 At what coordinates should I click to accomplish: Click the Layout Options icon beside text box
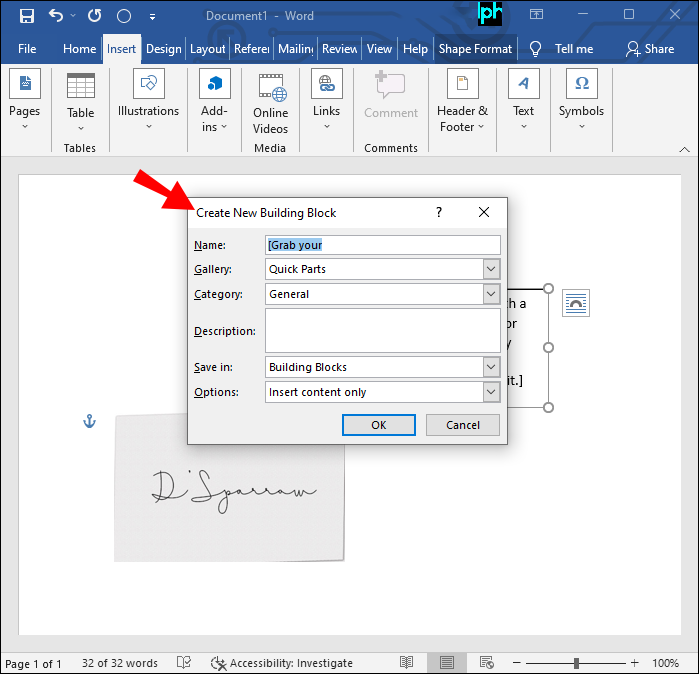(x=576, y=303)
